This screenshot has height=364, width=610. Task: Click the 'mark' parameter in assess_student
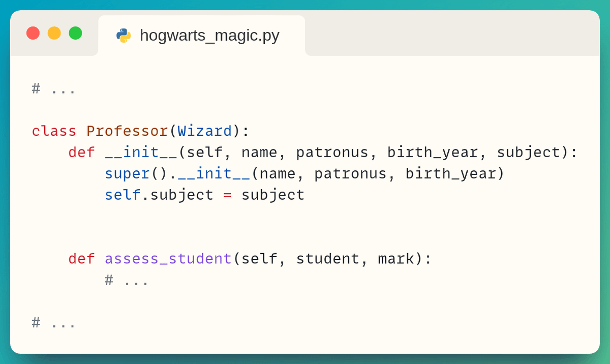[x=396, y=259]
